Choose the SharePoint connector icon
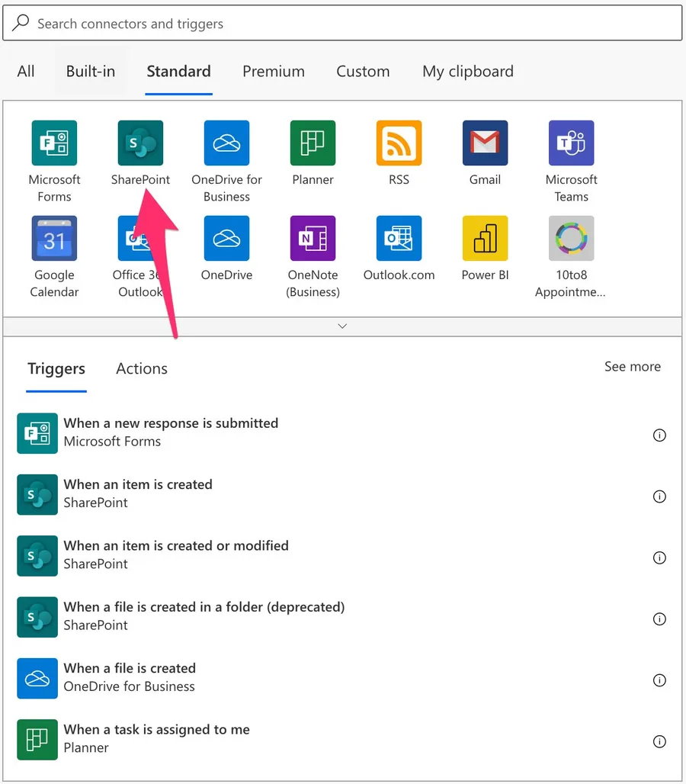 [140, 143]
